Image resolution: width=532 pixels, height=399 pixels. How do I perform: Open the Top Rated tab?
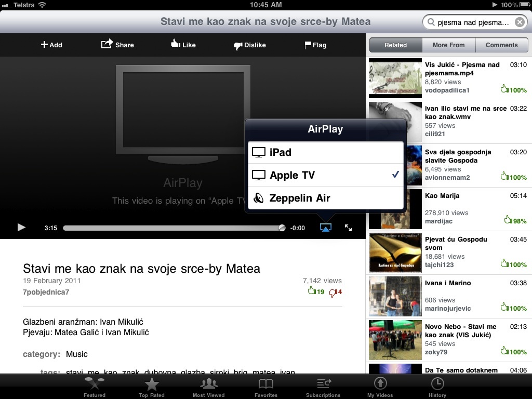click(x=152, y=387)
